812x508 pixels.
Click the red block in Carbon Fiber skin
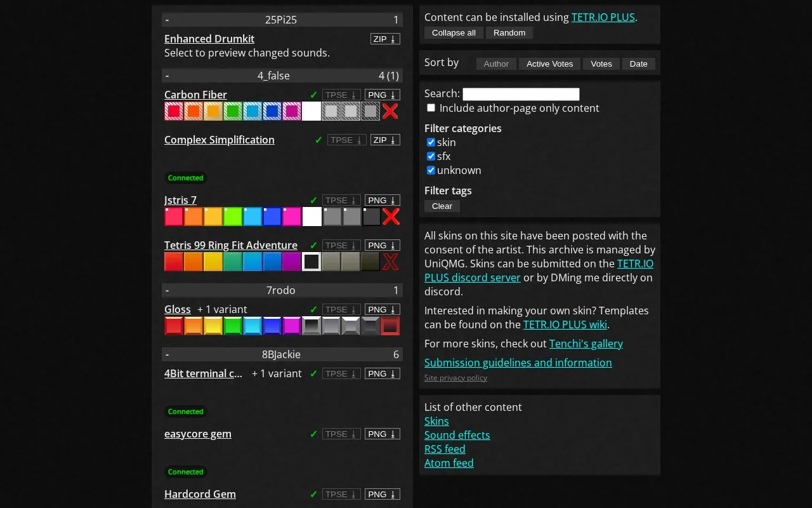click(174, 111)
